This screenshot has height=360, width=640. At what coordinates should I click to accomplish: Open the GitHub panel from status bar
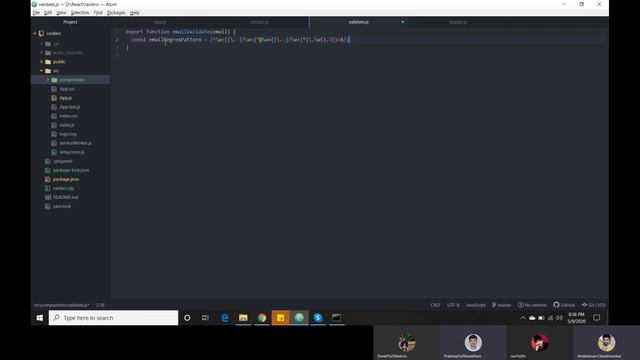click(x=564, y=305)
